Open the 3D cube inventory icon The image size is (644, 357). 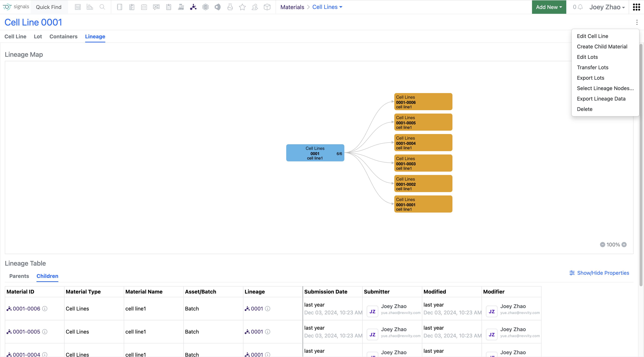[267, 7]
